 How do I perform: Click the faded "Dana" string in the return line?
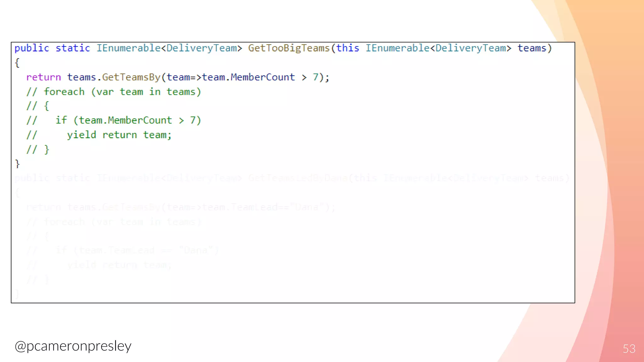tap(307, 207)
